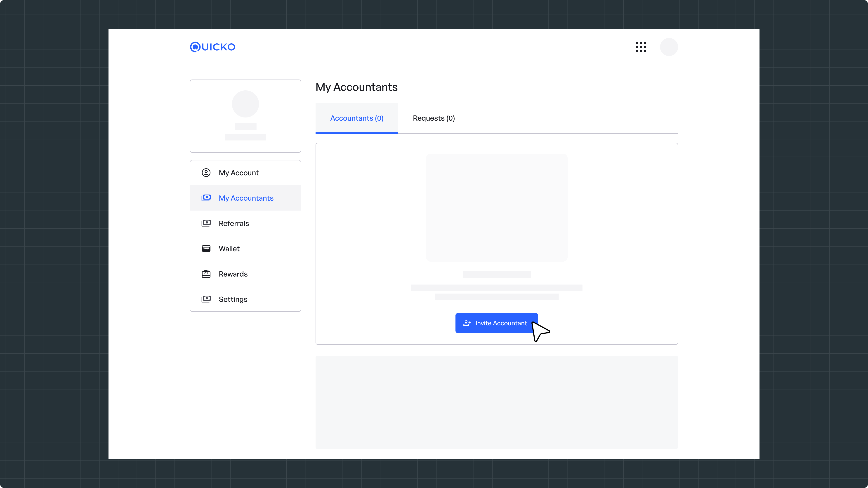Open Rewards from the sidebar

pyautogui.click(x=245, y=274)
